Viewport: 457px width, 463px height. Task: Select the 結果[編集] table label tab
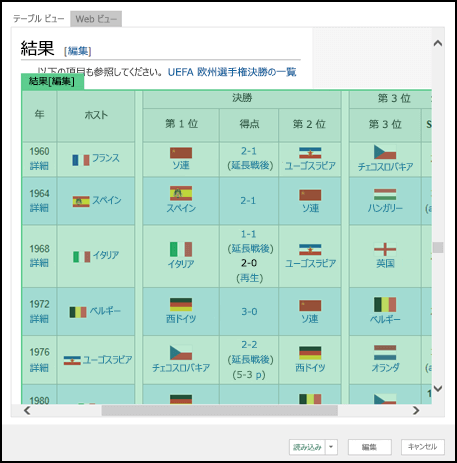(x=52, y=81)
